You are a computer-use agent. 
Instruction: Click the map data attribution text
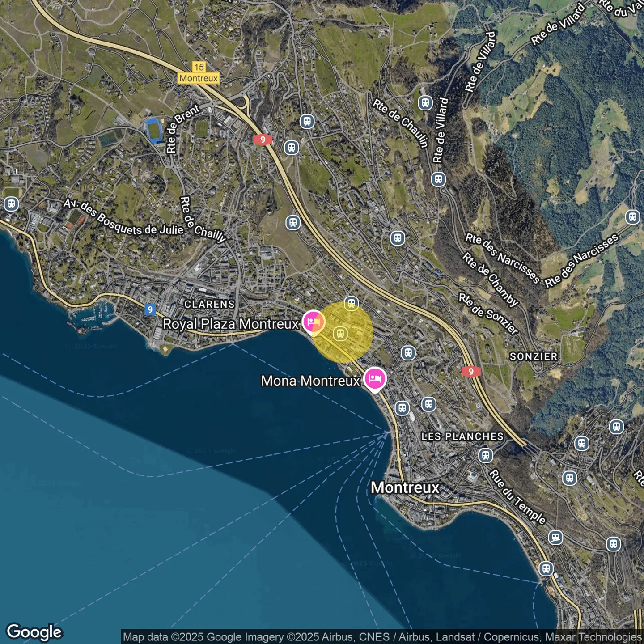pyautogui.click(x=382, y=637)
